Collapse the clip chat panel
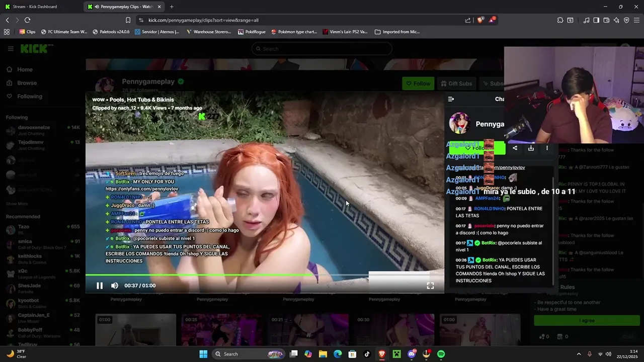This screenshot has width=644, height=362. coord(451,99)
